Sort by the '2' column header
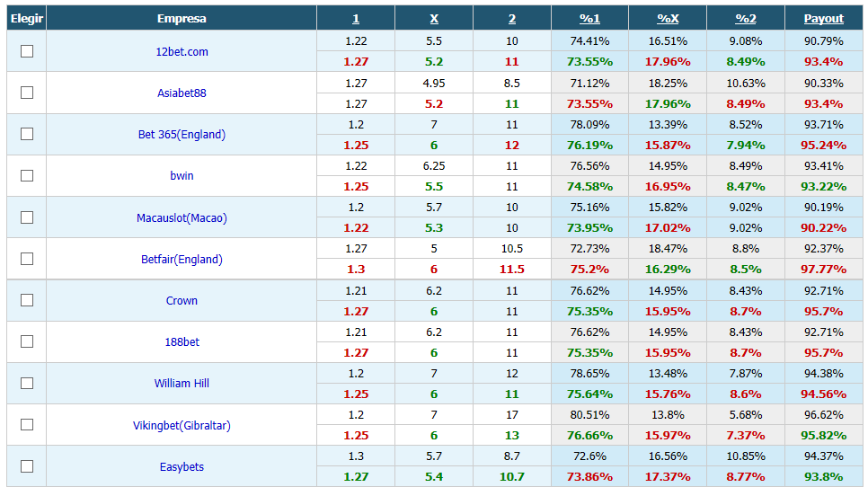The height and width of the screenshot is (487, 868). (x=512, y=19)
